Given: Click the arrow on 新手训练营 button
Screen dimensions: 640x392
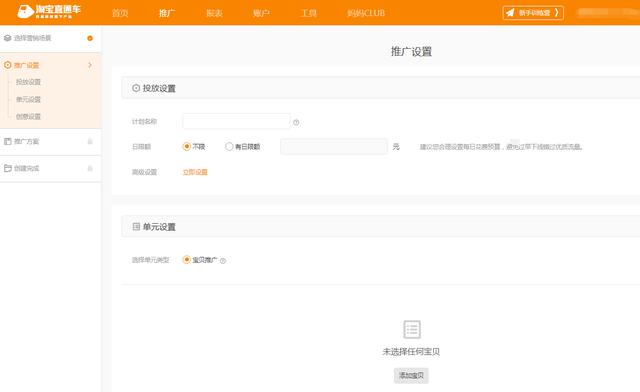Looking at the screenshot, I should point(556,13).
